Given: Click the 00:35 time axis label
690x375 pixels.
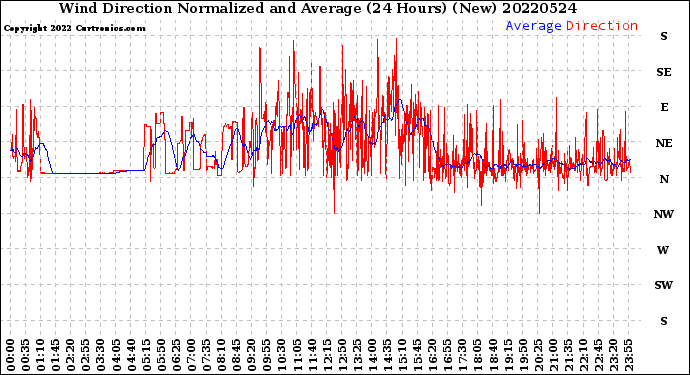Looking at the screenshot, I should tap(25, 355).
